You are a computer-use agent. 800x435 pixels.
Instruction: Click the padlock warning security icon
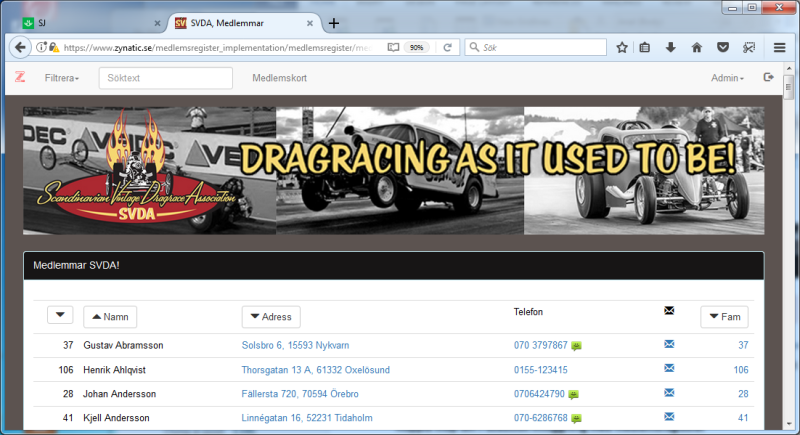[54, 47]
